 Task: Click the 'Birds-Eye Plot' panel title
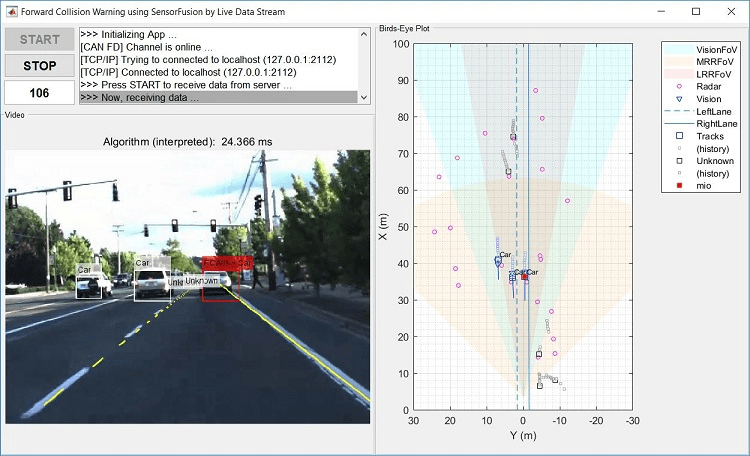click(404, 28)
